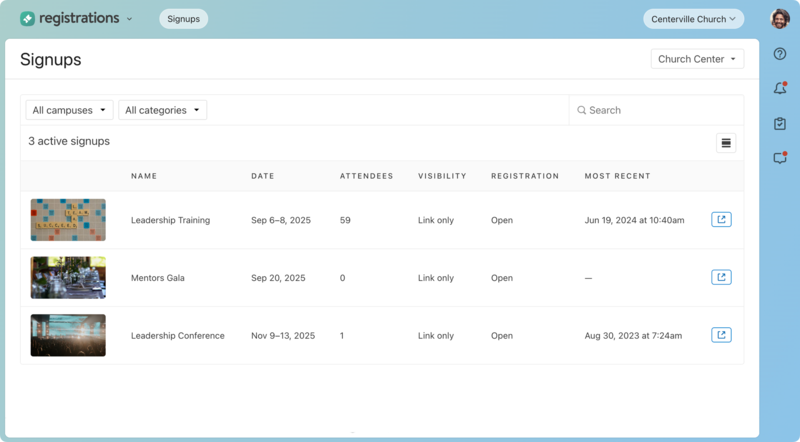Open the Church Center dropdown
Screen dimensions: 800x442
pos(697,59)
